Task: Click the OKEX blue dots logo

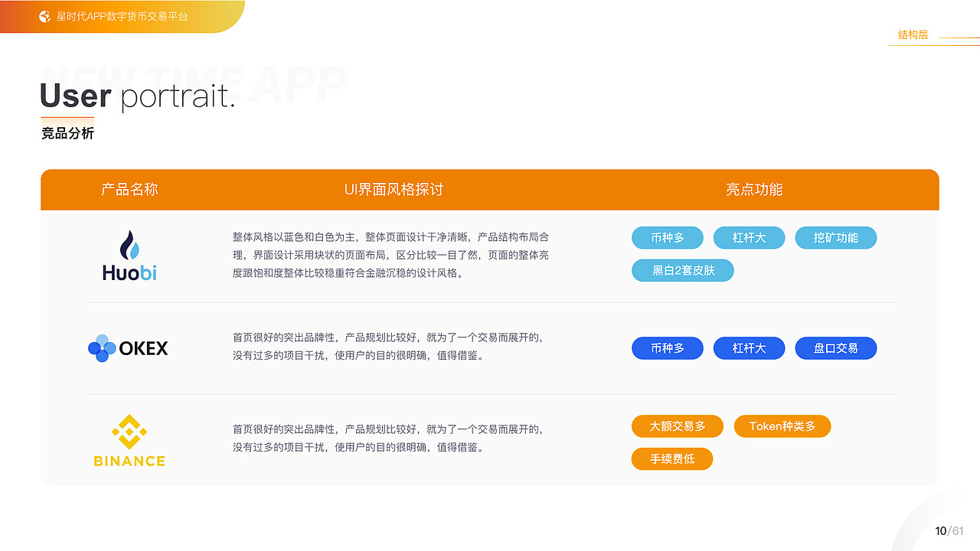Action: tap(102, 348)
